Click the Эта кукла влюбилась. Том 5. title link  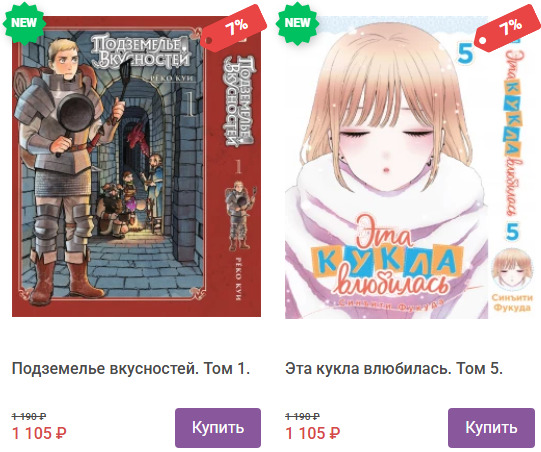394,369
